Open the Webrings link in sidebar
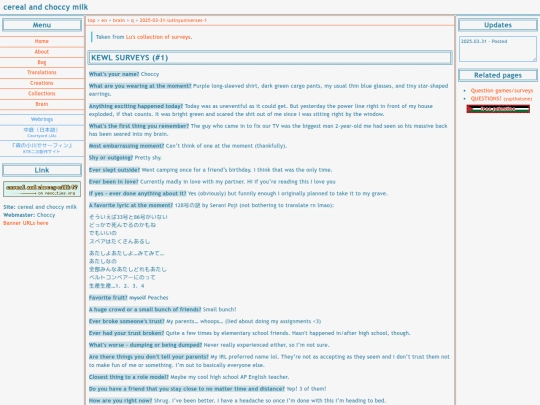 click(x=42, y=119)
